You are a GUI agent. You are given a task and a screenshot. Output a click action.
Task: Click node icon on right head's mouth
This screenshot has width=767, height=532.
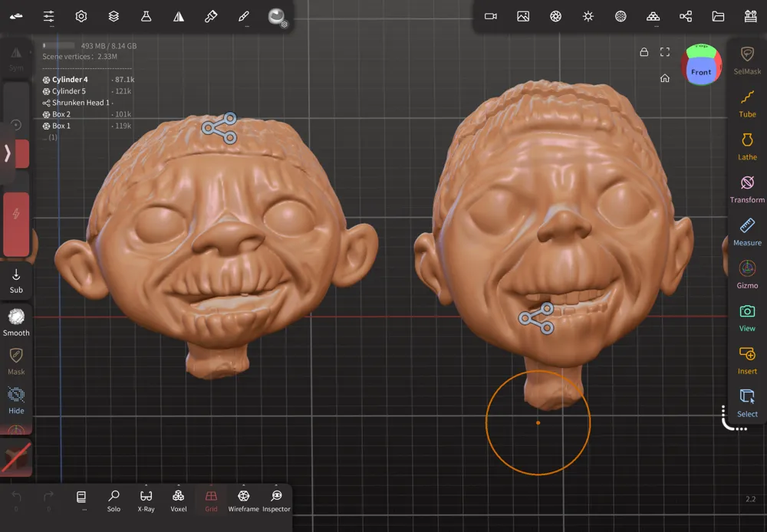click(537, 318)
